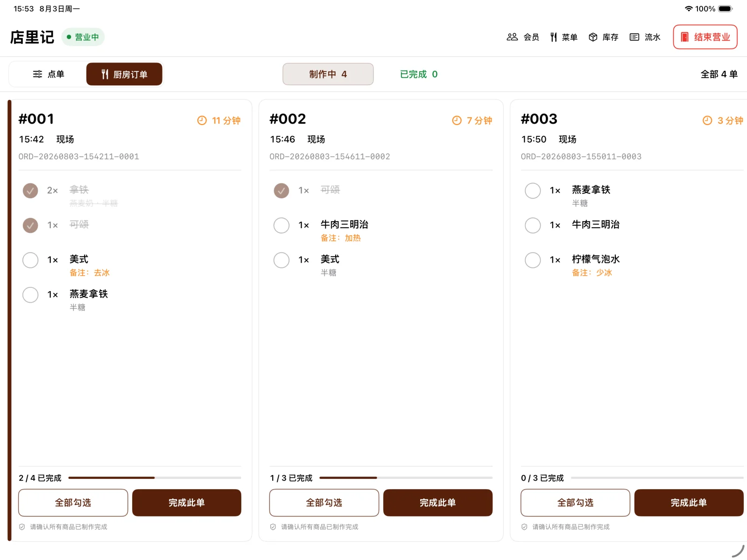Click 完成此单 for order #002
This screenshot has height=560, width=747.
coord(438,503)
